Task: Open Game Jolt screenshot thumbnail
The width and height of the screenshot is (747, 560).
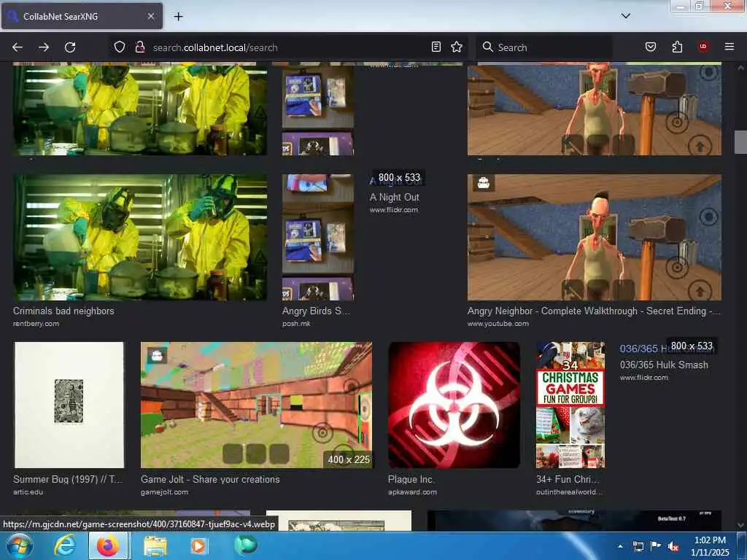Action: pyautogui.click(x=256, y=405)
